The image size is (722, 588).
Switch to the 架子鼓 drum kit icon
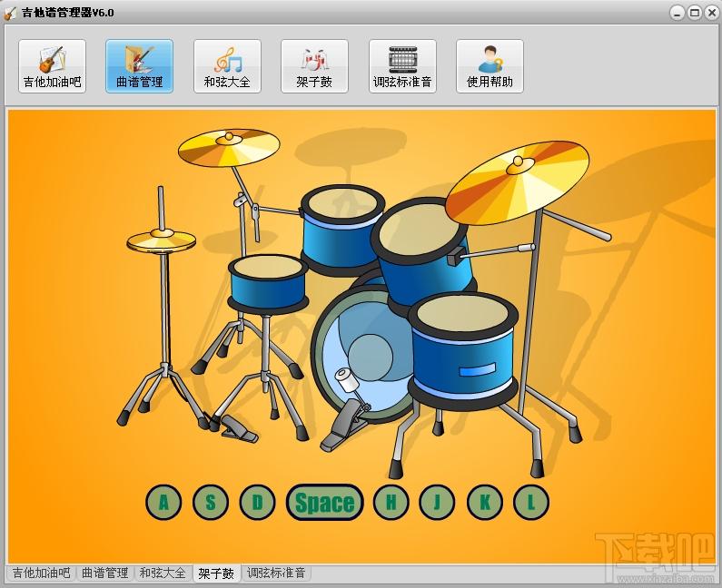click(314, 66)
